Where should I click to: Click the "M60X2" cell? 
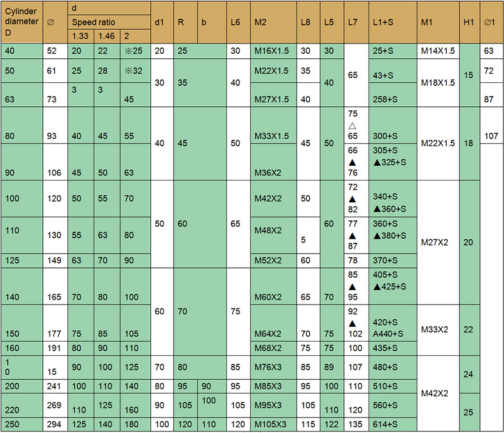pos(274,286)
